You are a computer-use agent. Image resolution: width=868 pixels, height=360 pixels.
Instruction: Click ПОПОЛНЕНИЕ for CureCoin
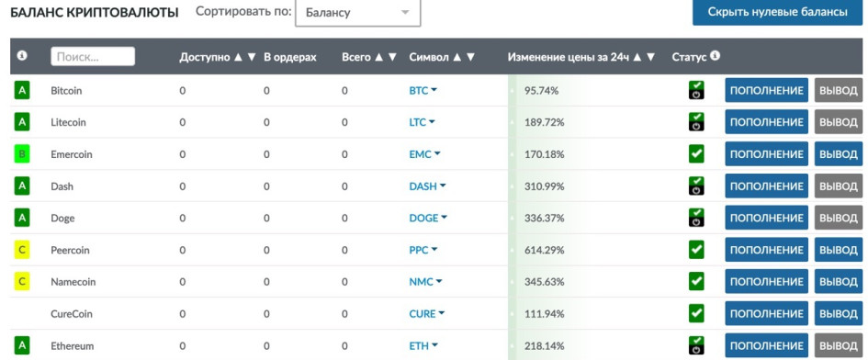click(x=767, y=314)
